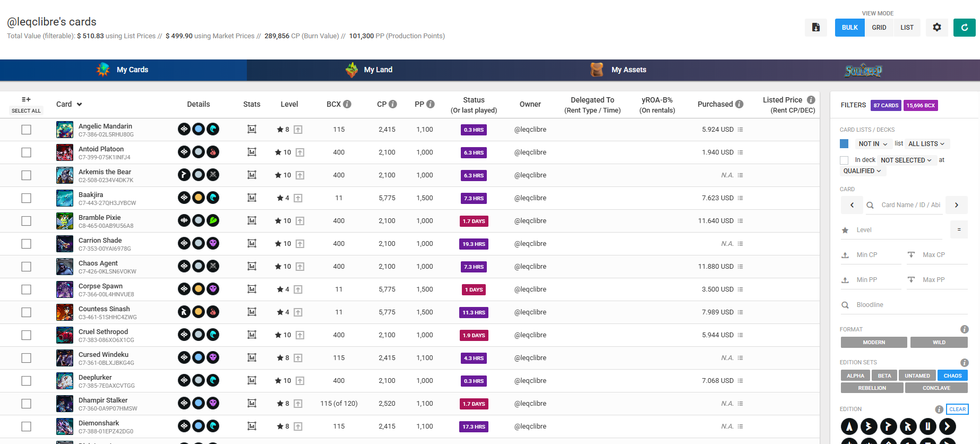Open stats chart for Cruel Sethropod
Screen dimensions: 980x444
coord(252,335)
